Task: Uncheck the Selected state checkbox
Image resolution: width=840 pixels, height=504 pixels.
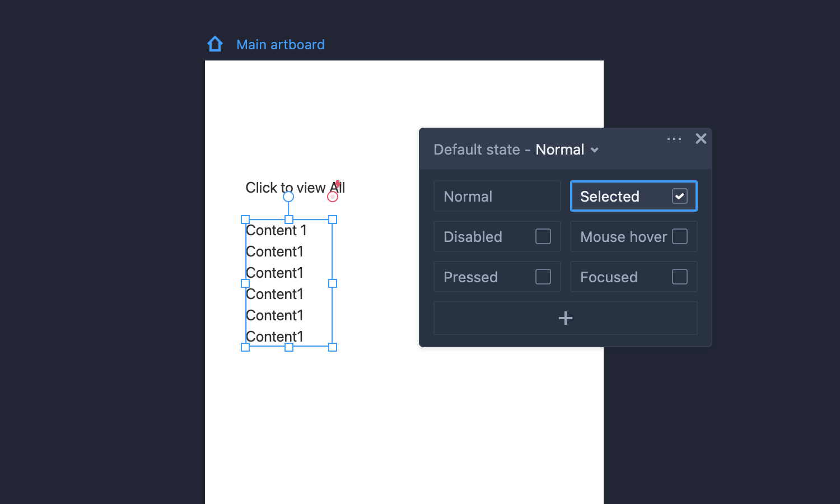Action: 680,196
